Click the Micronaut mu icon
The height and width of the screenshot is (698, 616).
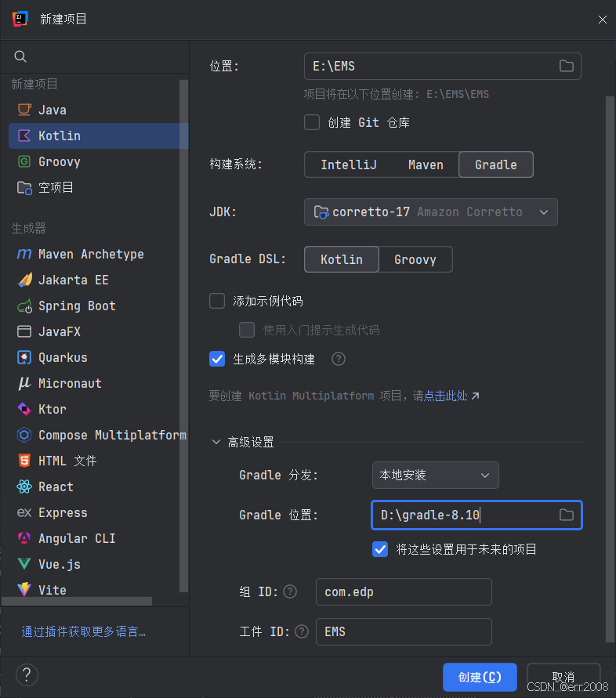coord(24,383)
